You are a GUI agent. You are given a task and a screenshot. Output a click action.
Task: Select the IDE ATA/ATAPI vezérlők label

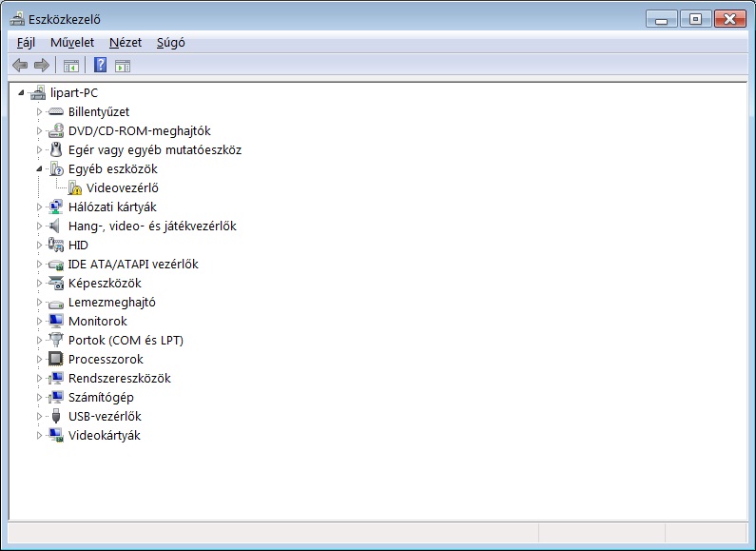pyautogui.click(x=133, y=264)
